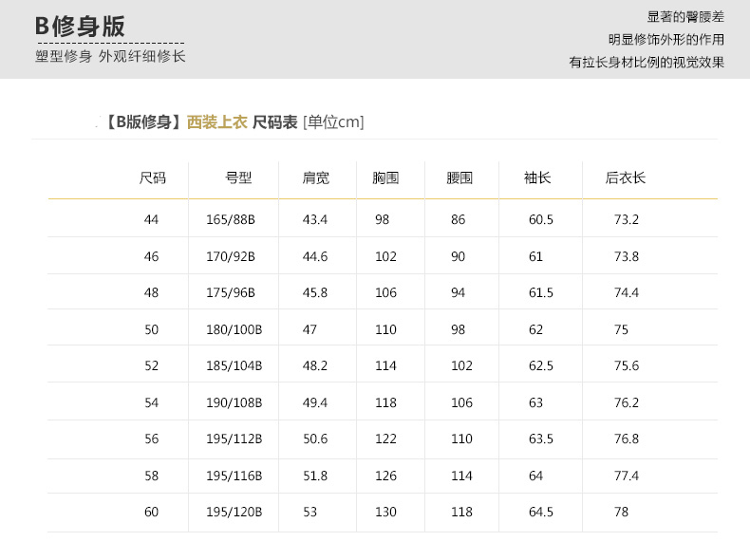Click the 165/88B size type cell
The image size is (750, 560).
[231, 219]
